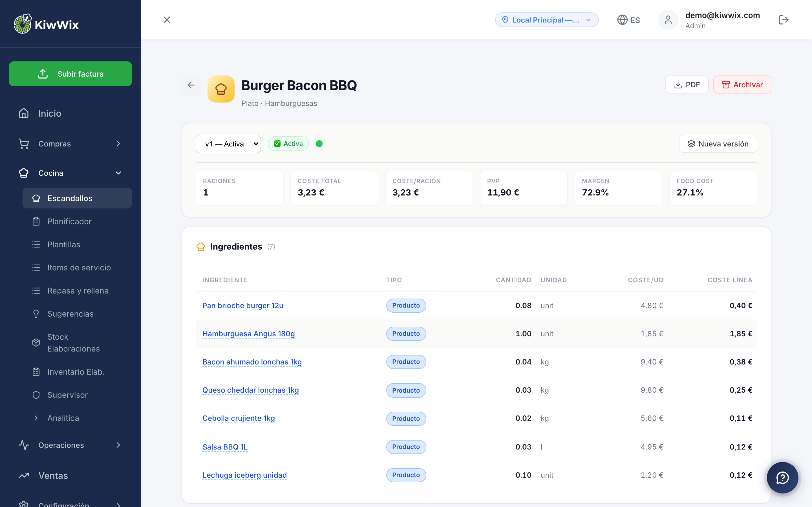Open the Hamburguesa Angus 180g ingredient link
The height and width of the screenshot is (507, 812).
[x=248, y=334]
